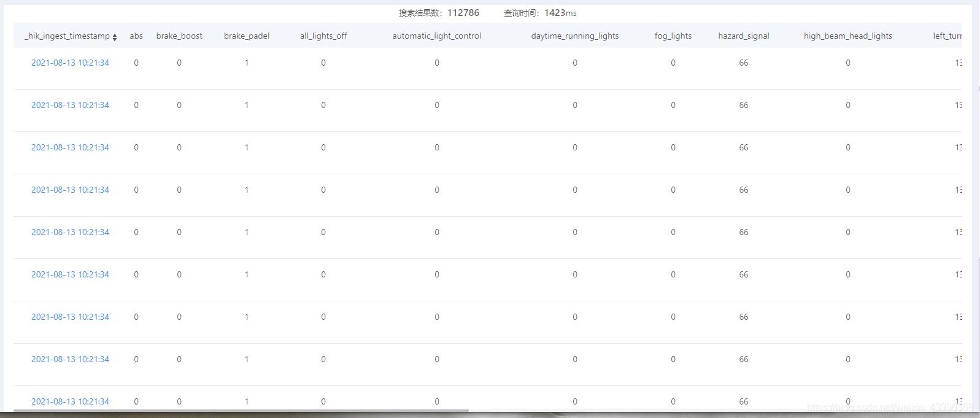Click the automatic_light_control column header
Screen dimensions: 980x418
[437, 36]
